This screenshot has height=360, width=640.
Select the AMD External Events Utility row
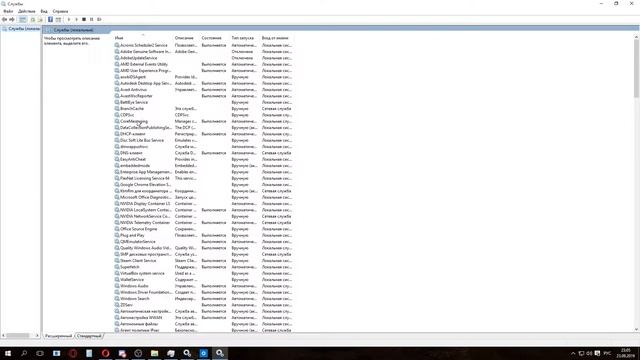pos(203,64)
